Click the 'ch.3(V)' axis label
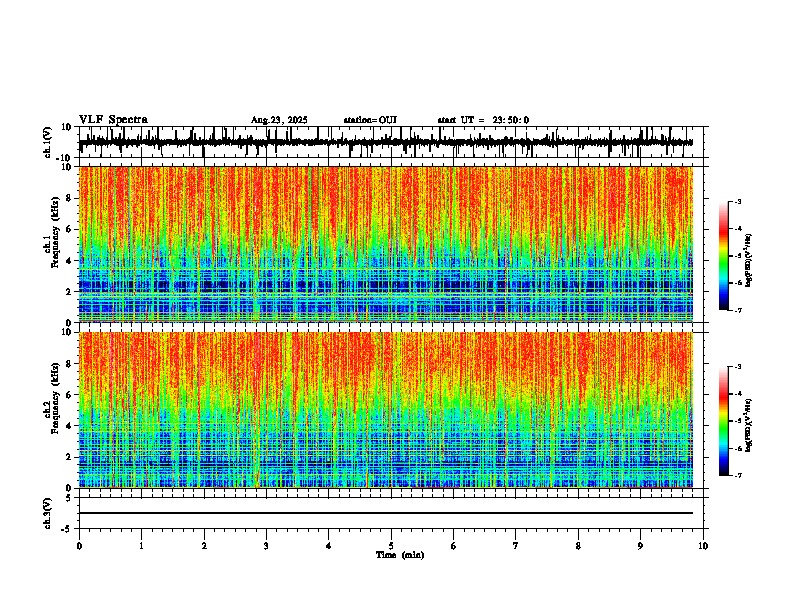 point(48,514)
